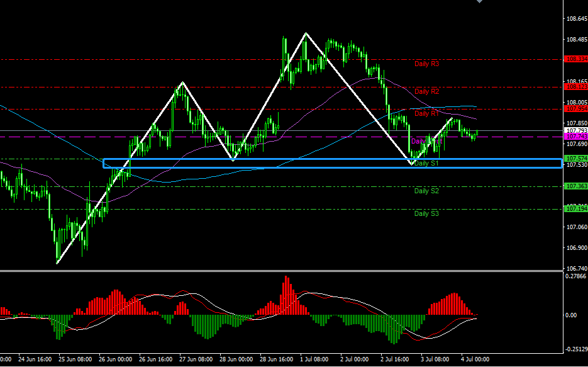Click the 0.00 indicator scale value
The image size is (588, 367).
(x=572, y=315)
